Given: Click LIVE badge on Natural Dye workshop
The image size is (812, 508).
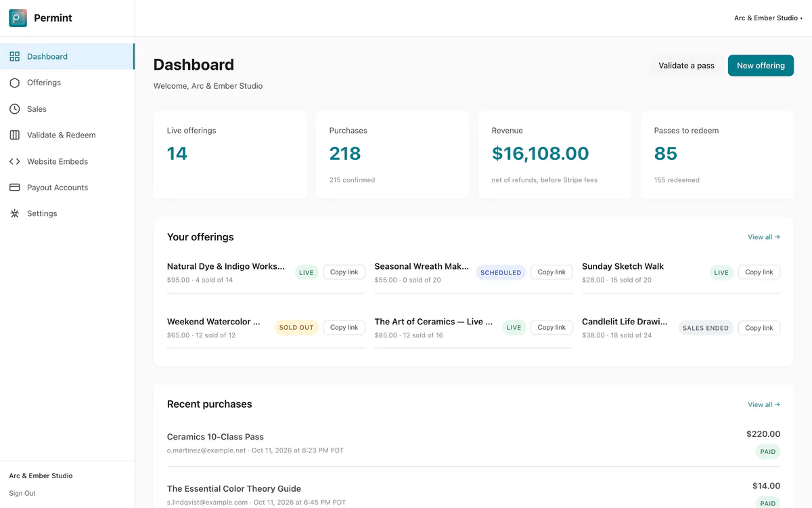Looking at the screenshot, I should click(307, 273).
